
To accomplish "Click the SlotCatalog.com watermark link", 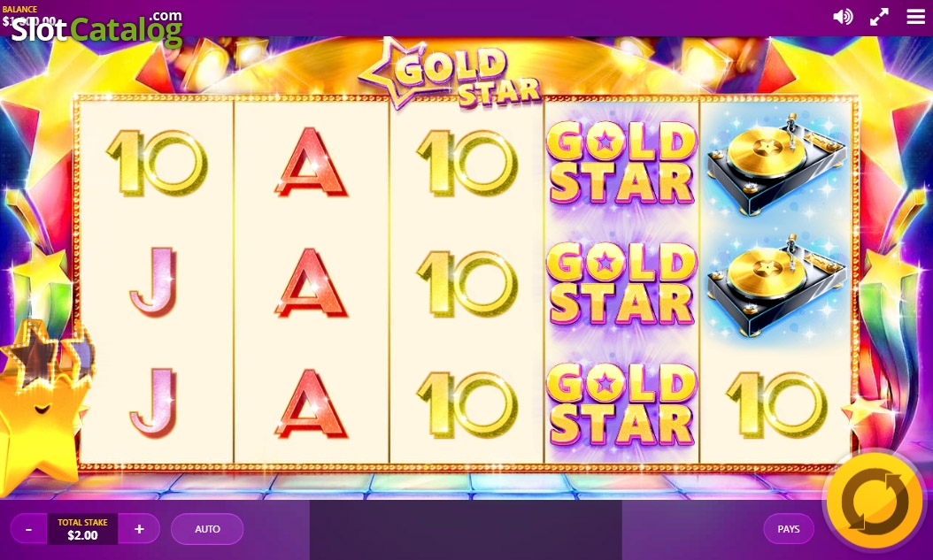I will pos(96,28).
